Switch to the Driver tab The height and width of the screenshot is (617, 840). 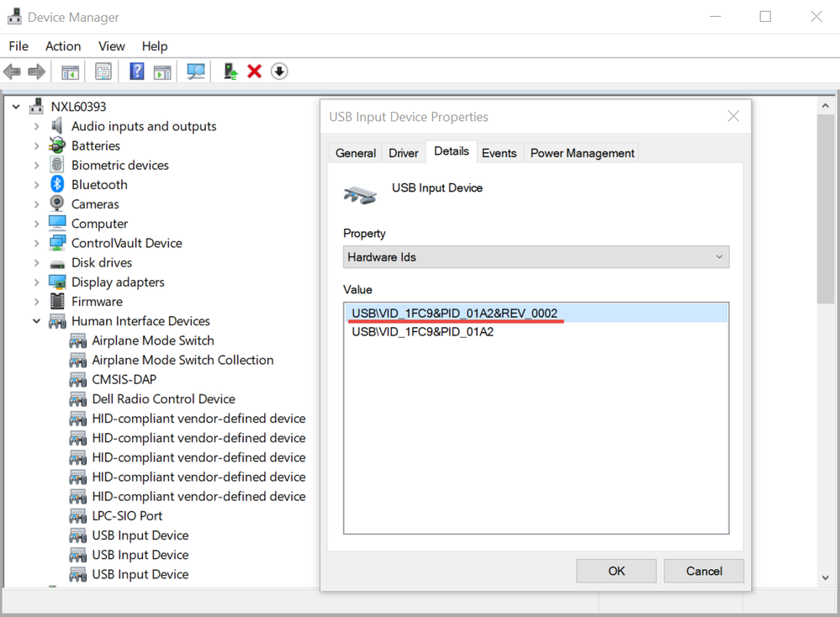[x=403, y=153]
